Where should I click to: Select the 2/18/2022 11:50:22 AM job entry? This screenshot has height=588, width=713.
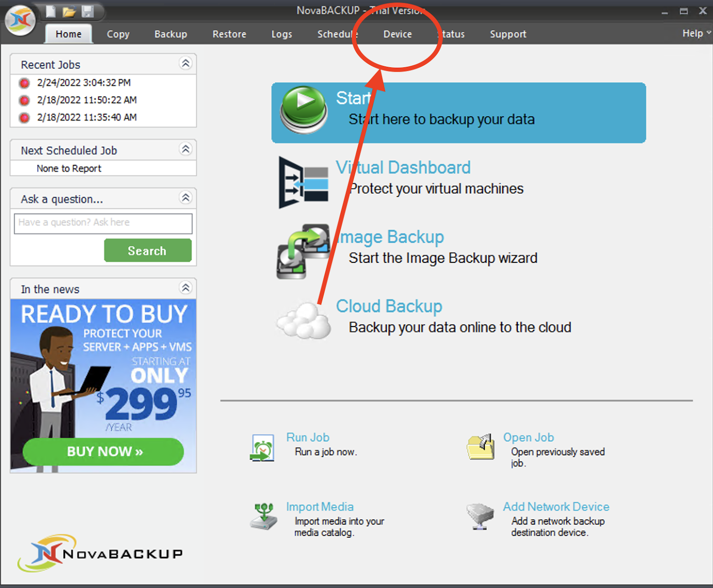87,100
